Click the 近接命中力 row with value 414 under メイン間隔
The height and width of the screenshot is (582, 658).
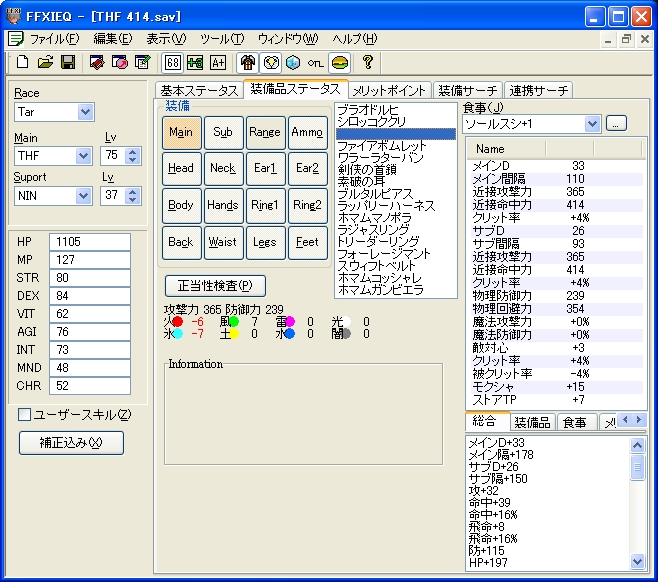tap(556, 205)
